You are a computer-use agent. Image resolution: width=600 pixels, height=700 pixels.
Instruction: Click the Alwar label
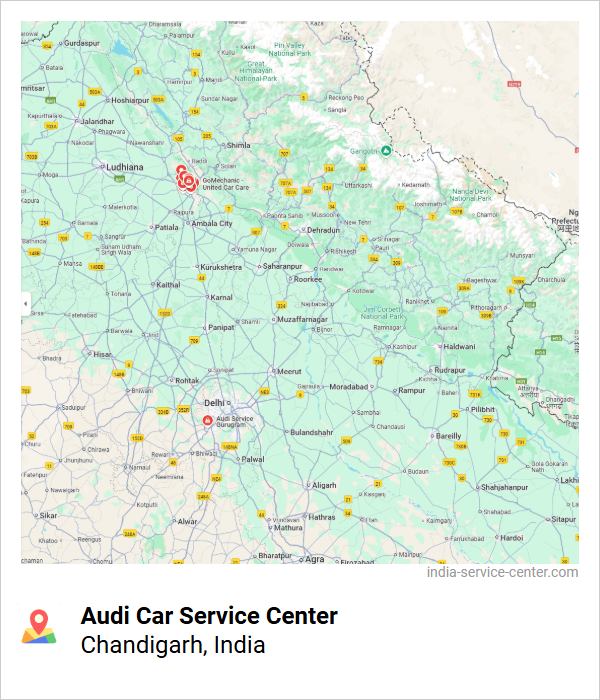[187, 521]
